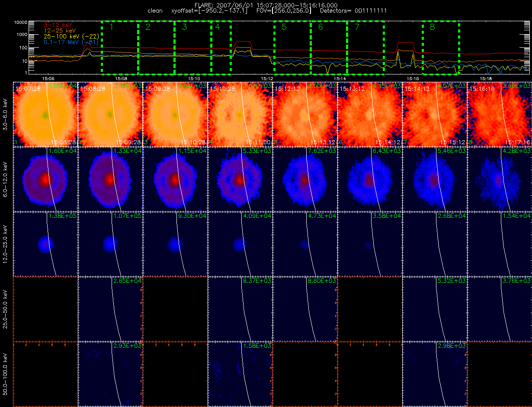
Task: Click the end time 15:11:00 label
Action: click(x=259, y=142)
